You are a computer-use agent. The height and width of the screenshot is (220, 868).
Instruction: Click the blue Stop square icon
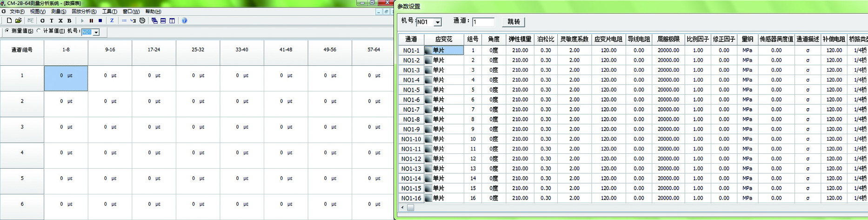100,21
